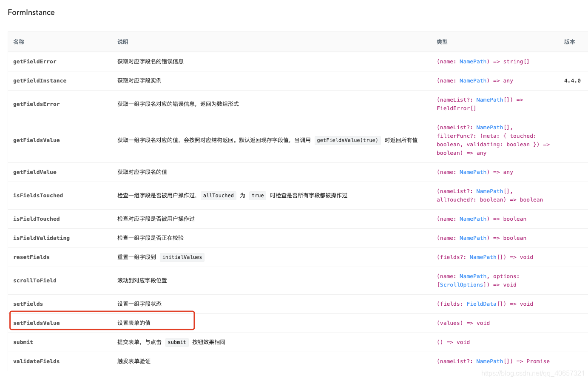Select the getFieldError method name

(35, 62)
